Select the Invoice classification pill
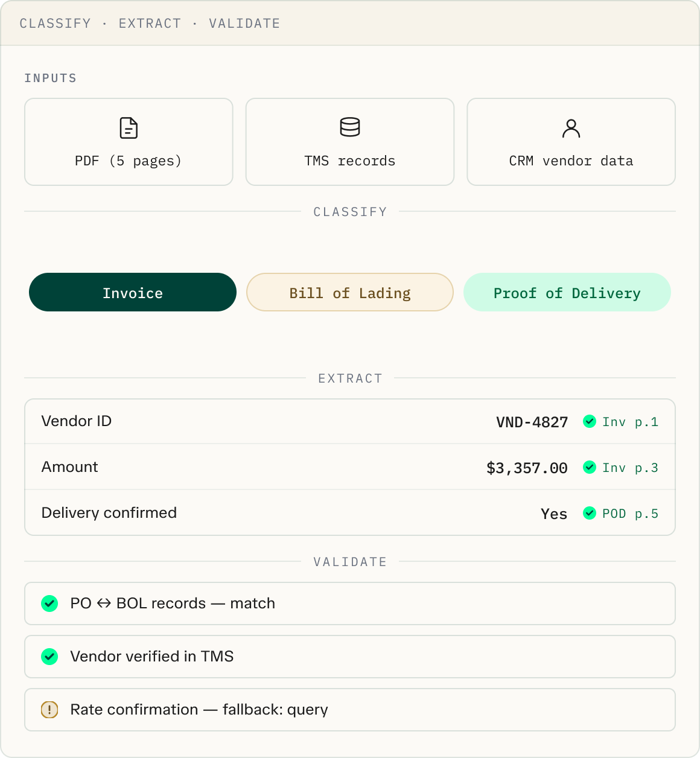The image size is (700, 758). 133,292
